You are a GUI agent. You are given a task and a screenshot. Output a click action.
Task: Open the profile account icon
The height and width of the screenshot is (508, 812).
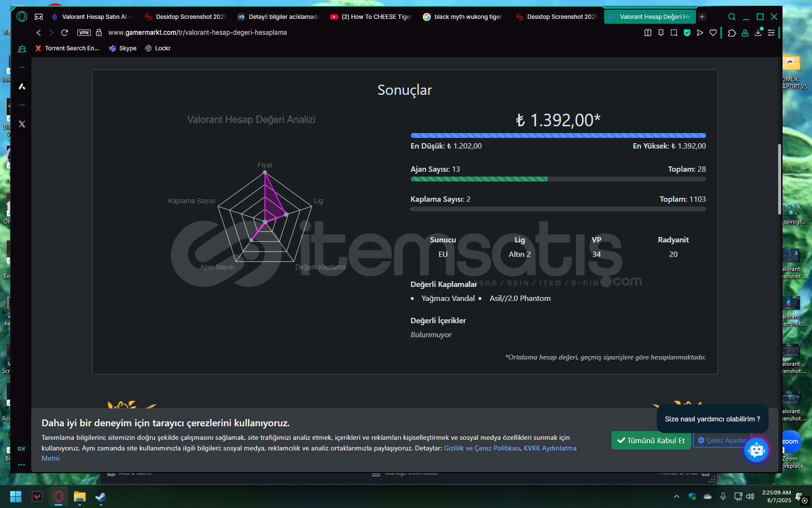pyautogui.click(x=745, y=32)
